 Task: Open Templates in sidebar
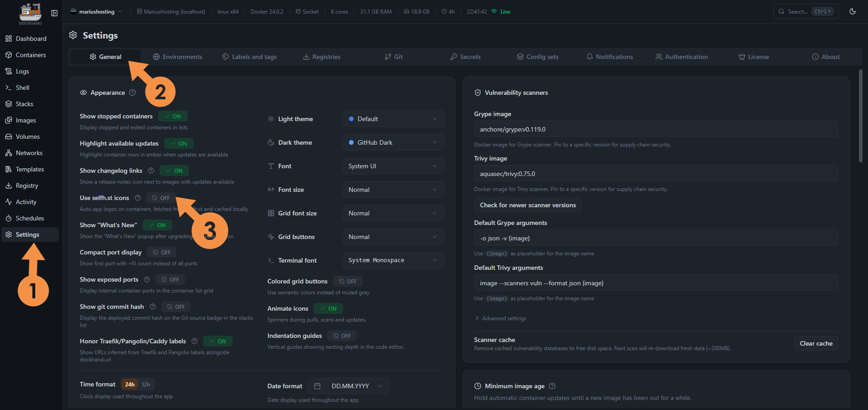pyautogui.click(x=30, y=169)
